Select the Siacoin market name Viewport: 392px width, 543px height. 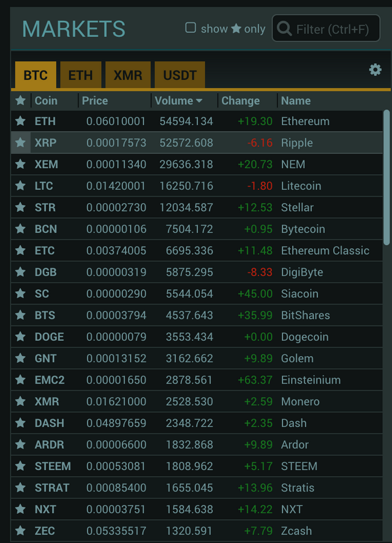pos(300,294)
